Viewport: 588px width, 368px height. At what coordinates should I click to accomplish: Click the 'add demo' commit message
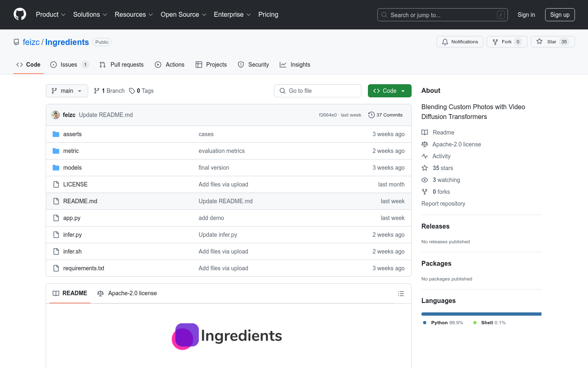[x=212, y=218]
